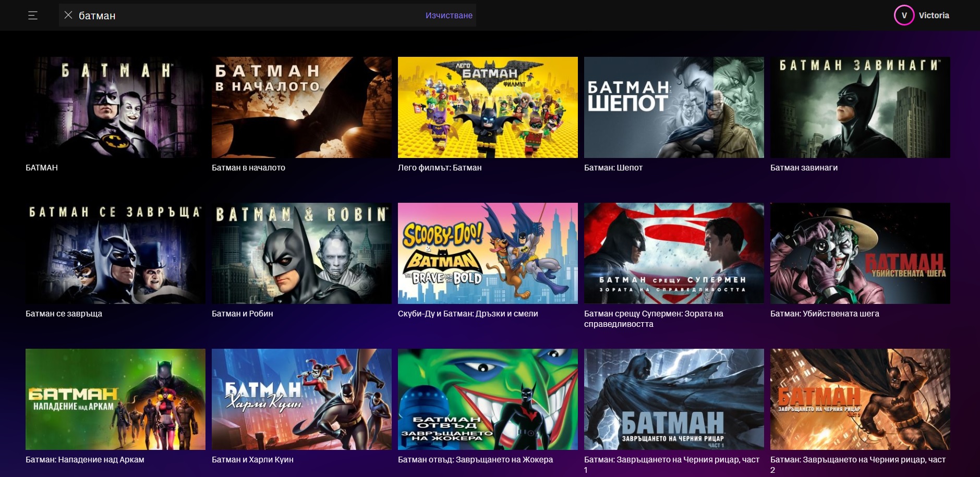Click Батман отвъд: Завръщането на Жокера title
The height and width of the screenshot is (477, 980).
tap(475, 460)
